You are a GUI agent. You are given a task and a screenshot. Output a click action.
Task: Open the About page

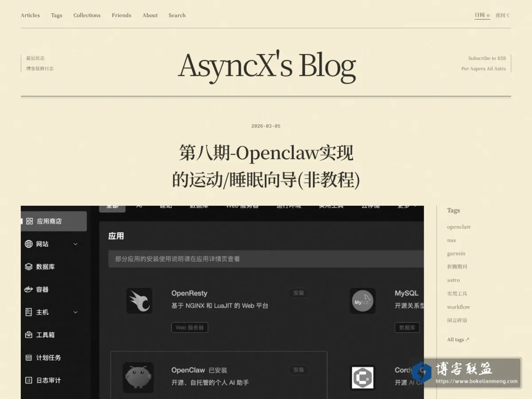pyautogui.click(x=150, y=15)
